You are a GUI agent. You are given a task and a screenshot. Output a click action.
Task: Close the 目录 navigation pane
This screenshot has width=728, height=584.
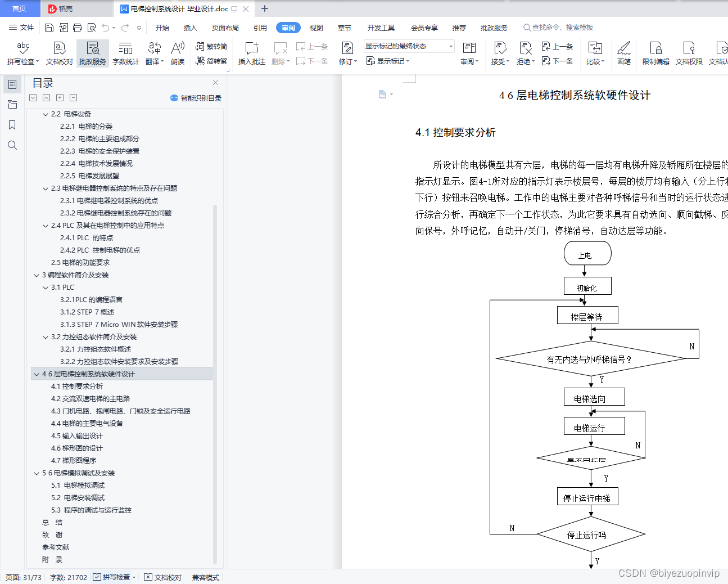(x=215, y=82)
